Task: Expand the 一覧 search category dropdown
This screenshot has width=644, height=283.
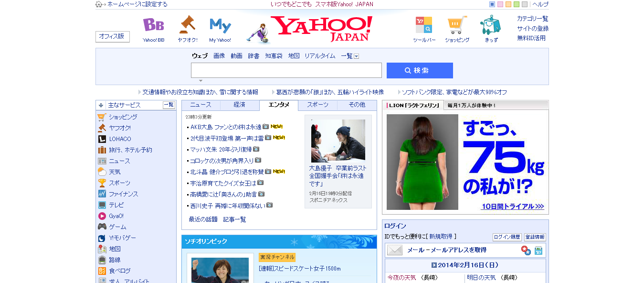Action: 356,56
